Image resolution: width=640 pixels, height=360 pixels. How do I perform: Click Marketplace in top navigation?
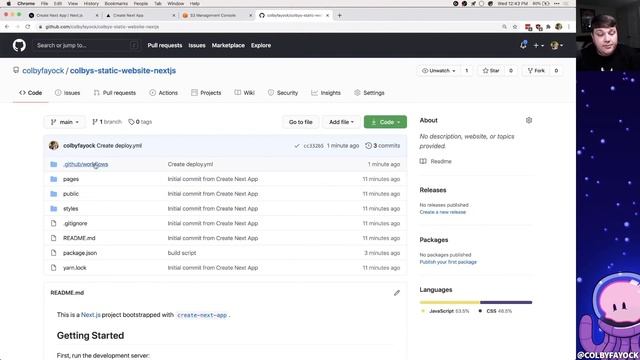[228, 45]
